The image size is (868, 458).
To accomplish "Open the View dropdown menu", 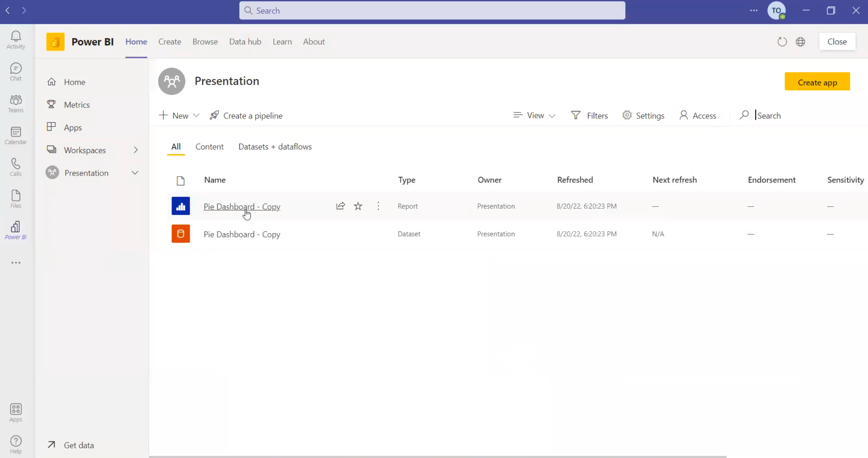I will point(535,116).
